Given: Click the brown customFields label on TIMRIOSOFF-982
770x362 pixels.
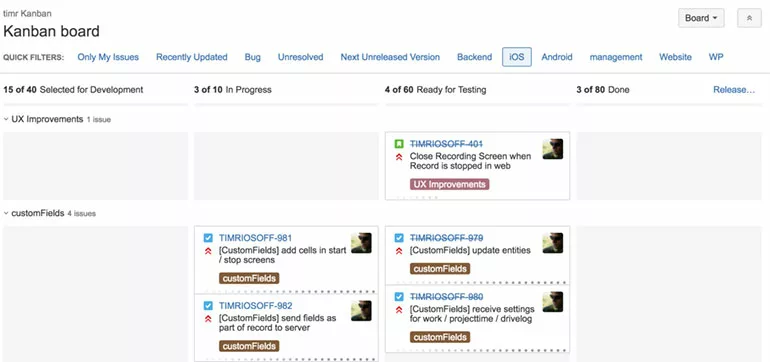Looking at the screenshot, I should 249,346.
